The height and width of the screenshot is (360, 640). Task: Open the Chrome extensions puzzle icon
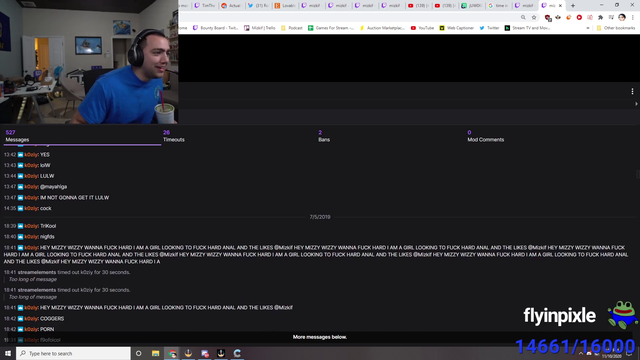600,18
